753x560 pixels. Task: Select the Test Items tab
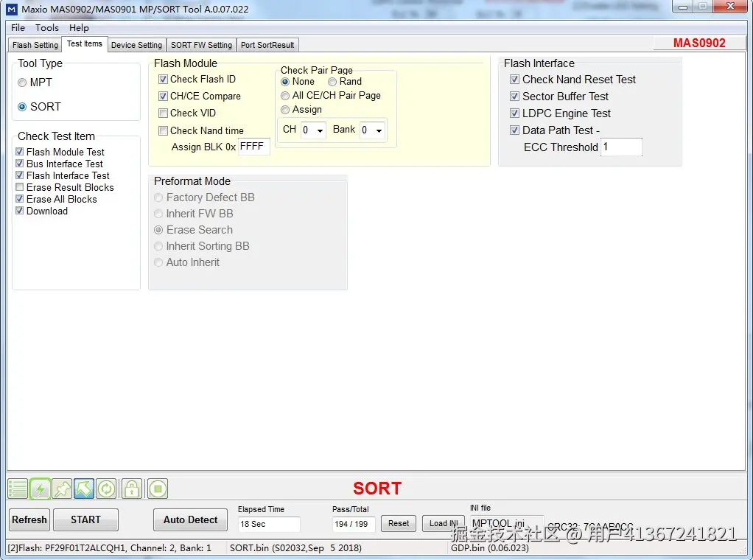(85, 43)
